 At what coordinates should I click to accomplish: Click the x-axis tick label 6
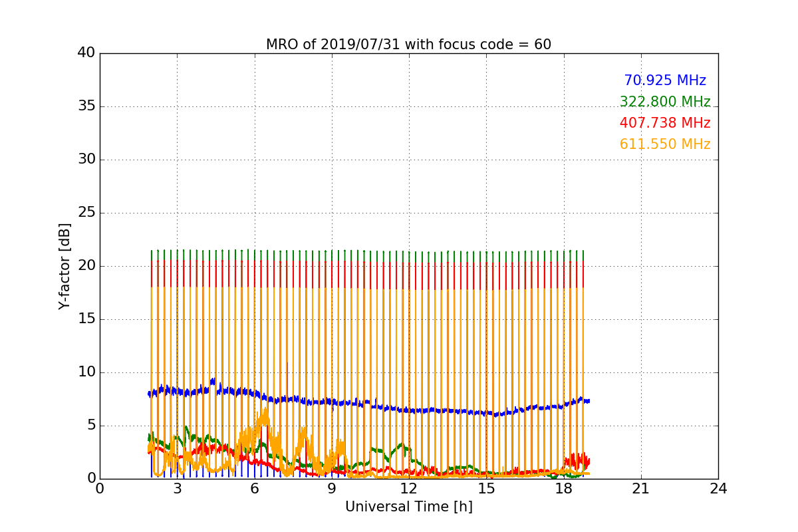coord(255,489)
